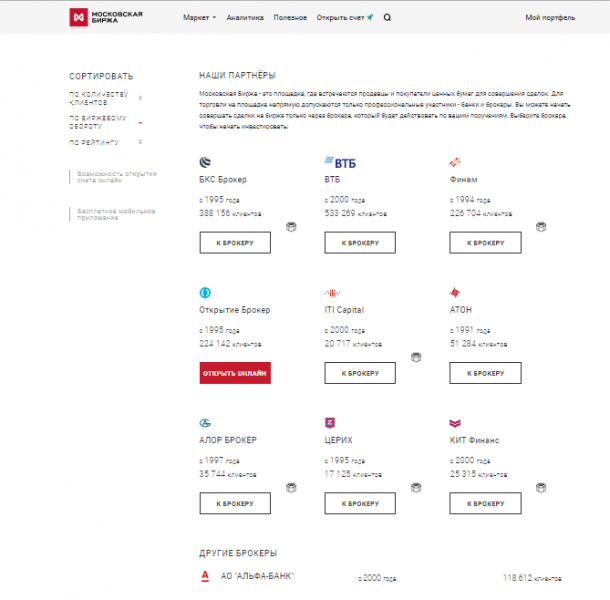Viewport: 610px width, 600px height.
Task: Click the ITI Capital logo icon
Action: (332, 293)
